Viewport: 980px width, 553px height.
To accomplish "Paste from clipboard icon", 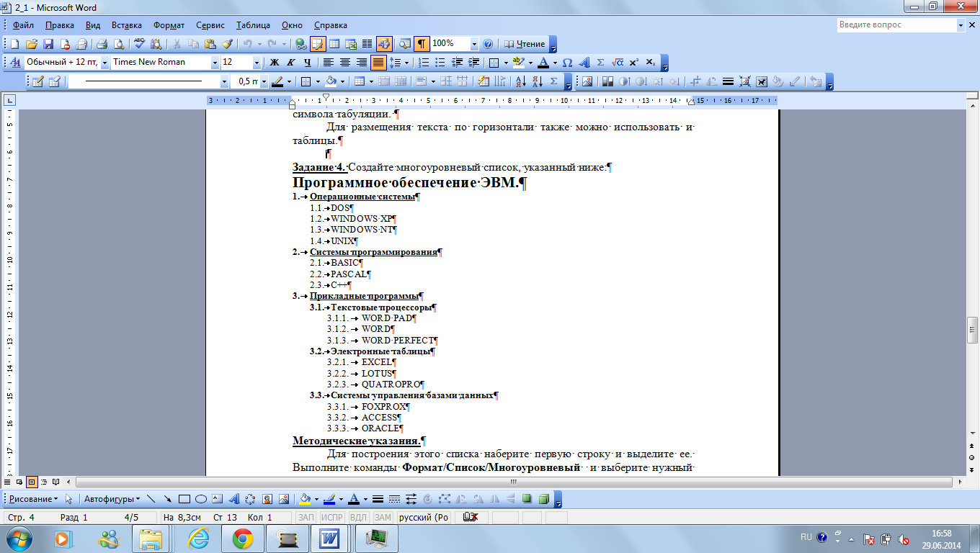I will (210, 44).
